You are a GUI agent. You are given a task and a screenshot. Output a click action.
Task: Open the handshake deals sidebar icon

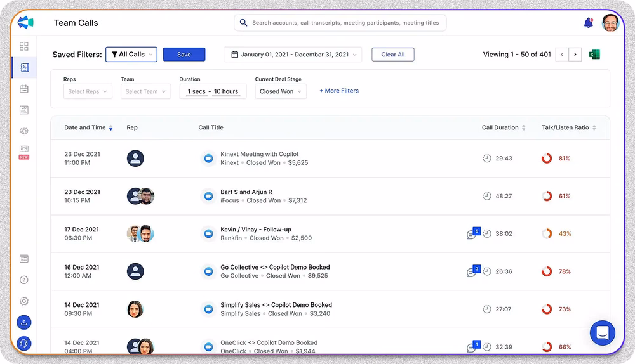click(x=24, y=131)
